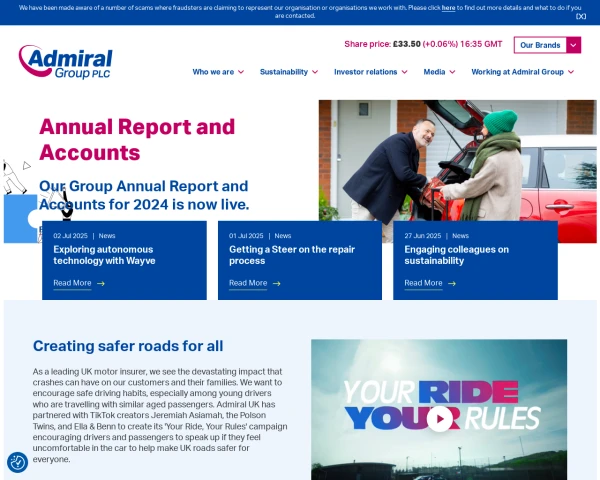Read More about autonomous technology with Wayve
The image size is (600, 480).
[72, 283]
